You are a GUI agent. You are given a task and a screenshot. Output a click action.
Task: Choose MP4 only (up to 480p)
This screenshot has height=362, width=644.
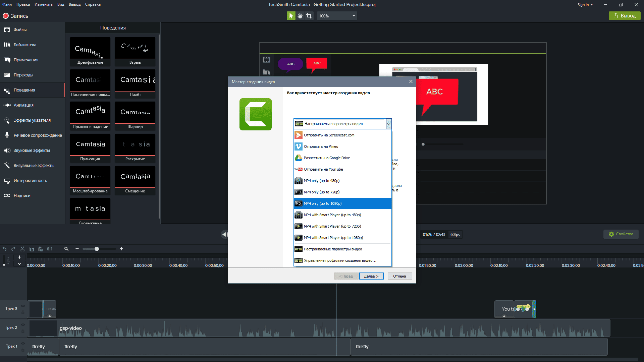click(342, 181)
